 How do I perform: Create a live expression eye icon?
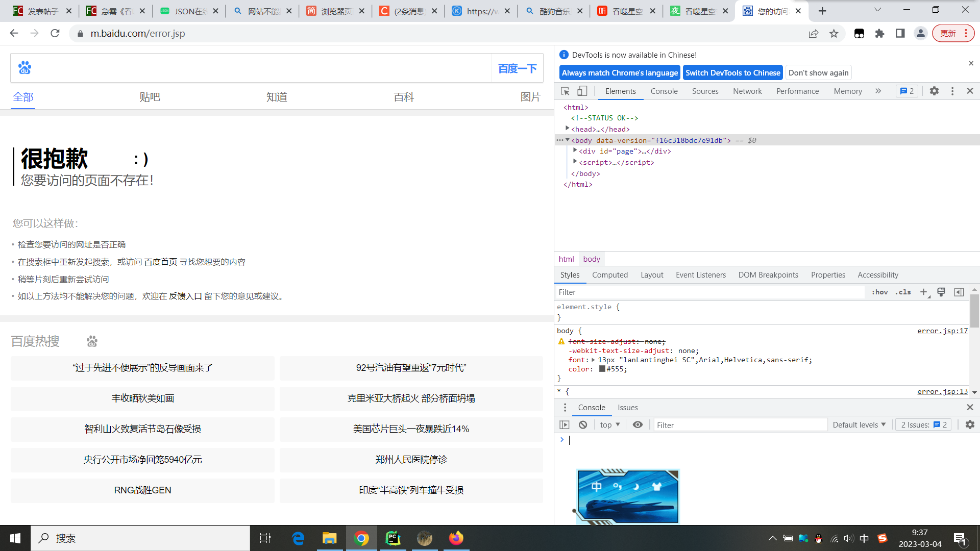[638, 424]
